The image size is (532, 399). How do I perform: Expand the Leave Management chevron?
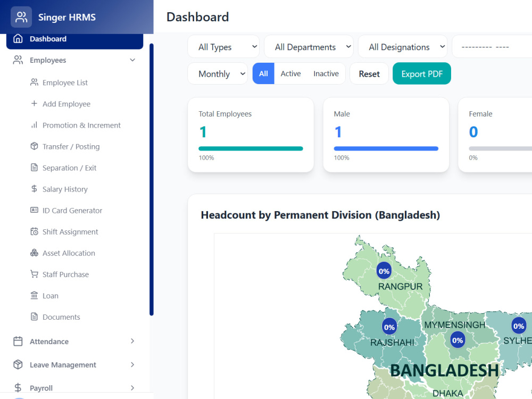[132, 364]
